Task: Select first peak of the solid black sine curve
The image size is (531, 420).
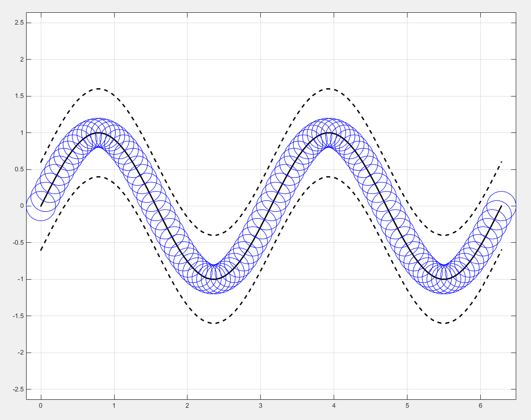Action: point(98,133)
